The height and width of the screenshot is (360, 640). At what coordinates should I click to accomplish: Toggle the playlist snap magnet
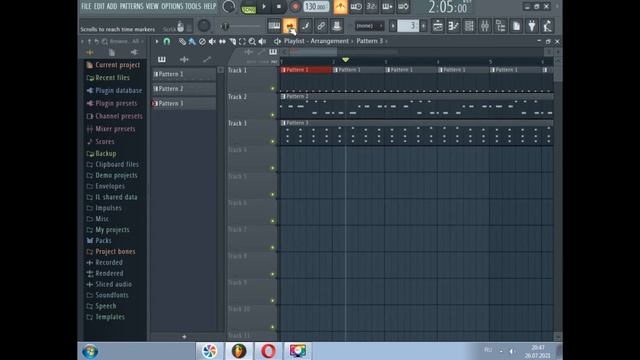coord(167,41)
